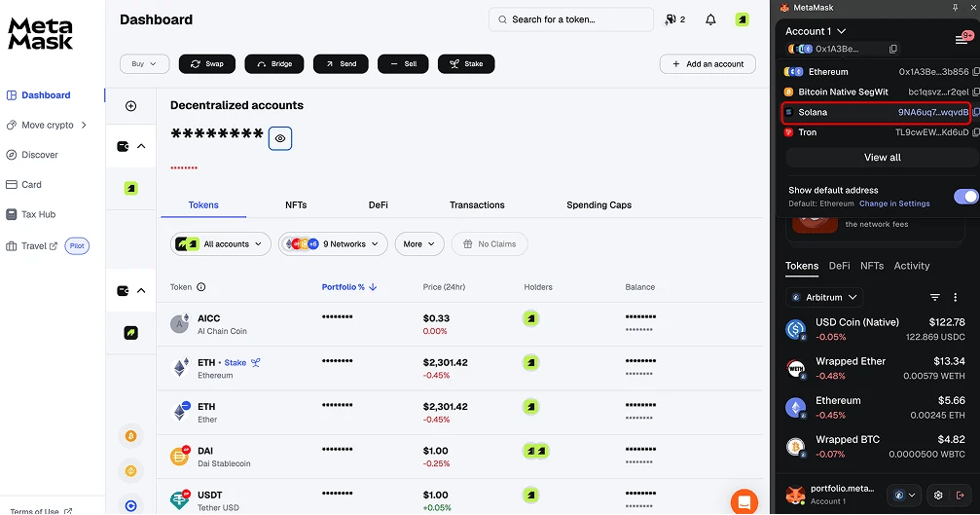Open the More filter dropdown
This screenshot has width=980, height=515.
(x=419, y=243)
